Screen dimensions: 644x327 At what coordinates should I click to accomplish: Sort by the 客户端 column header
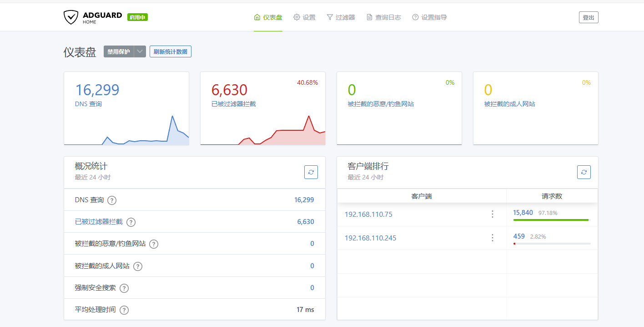[x=422, y=196]
